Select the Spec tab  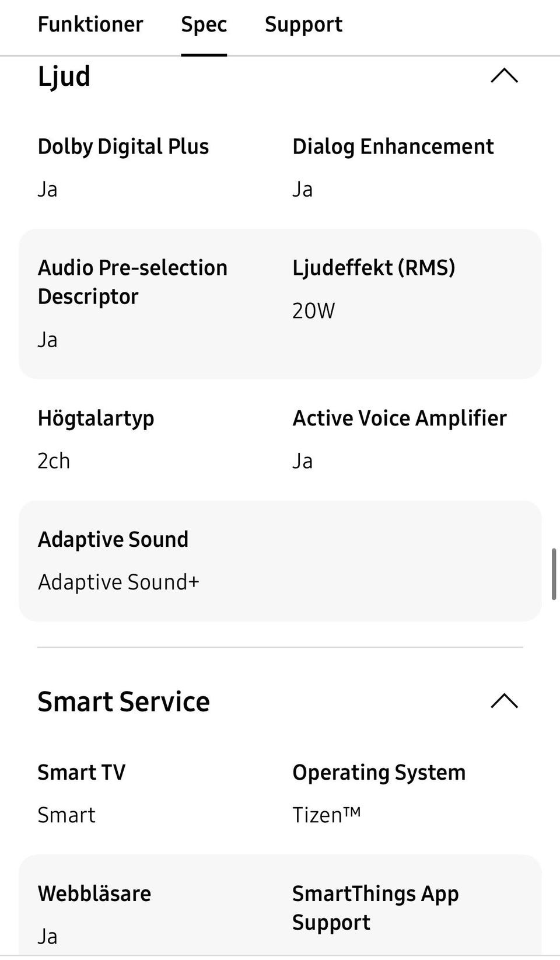coord(204,25)
